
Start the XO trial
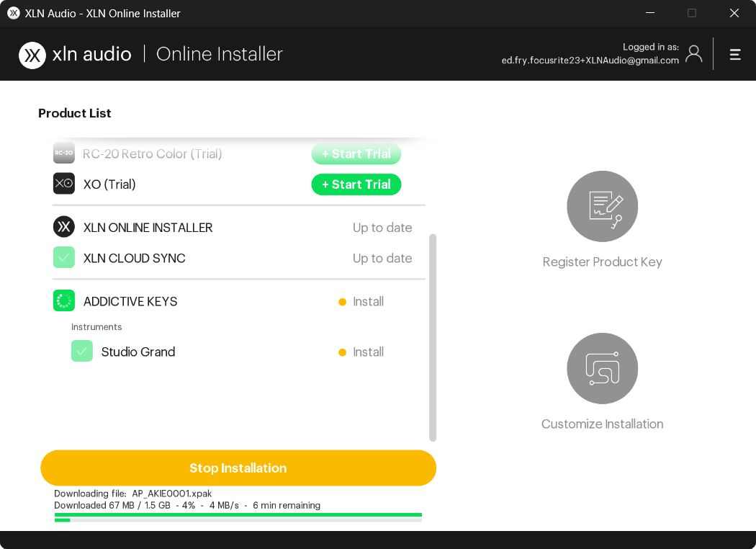tap(356, 184)
